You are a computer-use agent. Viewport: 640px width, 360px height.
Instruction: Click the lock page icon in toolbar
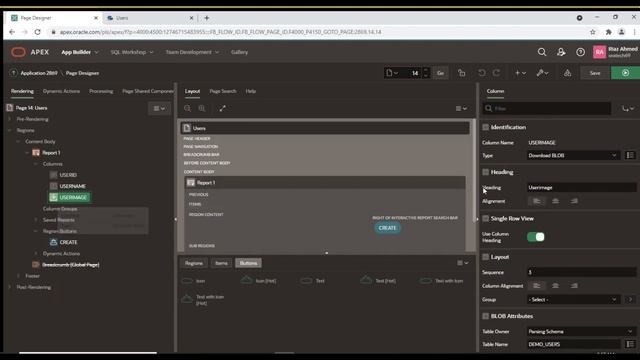pyautogui.click(x=461, y=73)
